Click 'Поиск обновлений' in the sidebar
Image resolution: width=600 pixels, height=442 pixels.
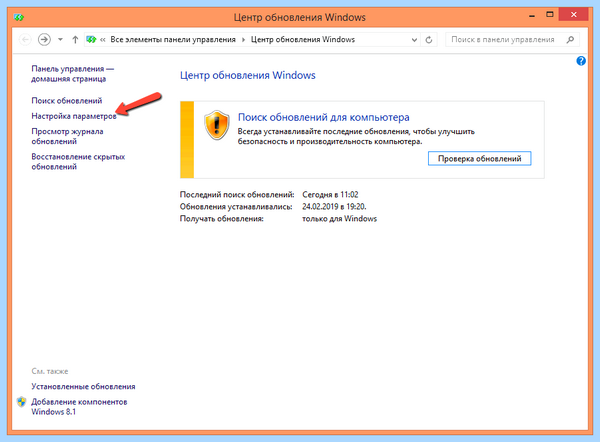67,101
